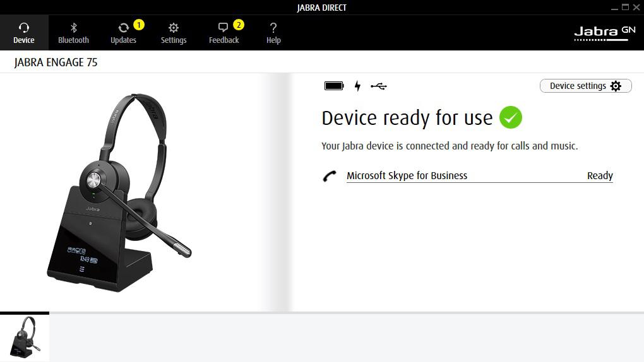This screenshot has width=644, height=362.
Task: Open the Help tab
Action: (273, 33)
